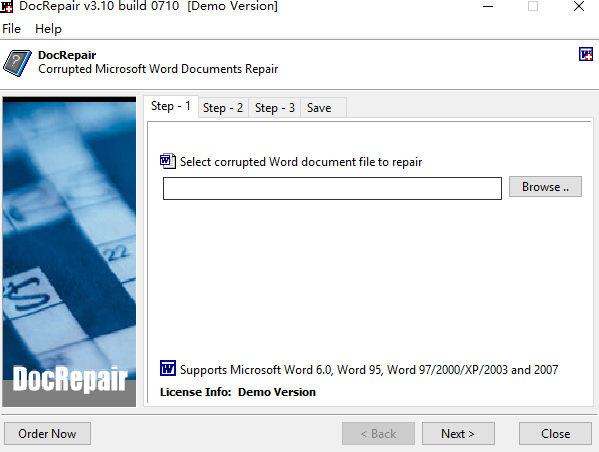Switch to the Step - 3 tab
Image resolution: width=599 pixels, height=452 pixels.
(x=275, y=108)
